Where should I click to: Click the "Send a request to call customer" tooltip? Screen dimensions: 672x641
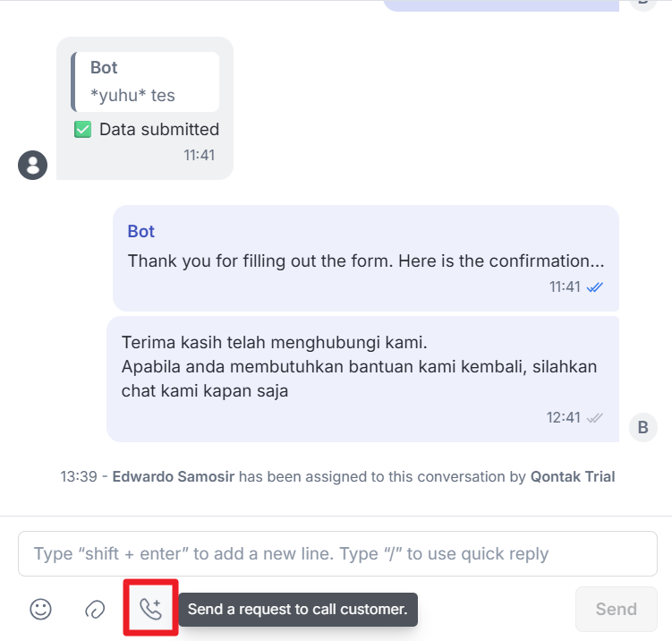pos(298,610)
